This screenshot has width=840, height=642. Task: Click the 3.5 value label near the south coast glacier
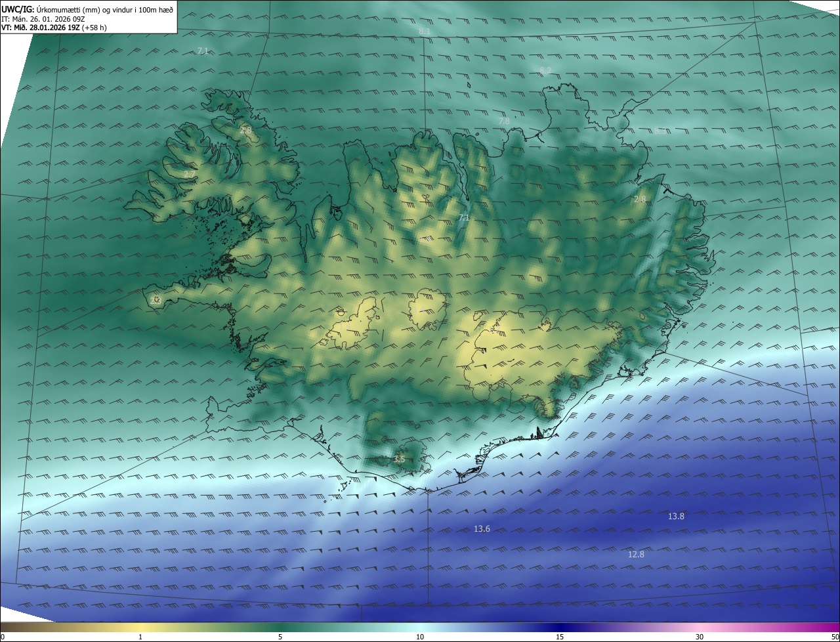point(399,460)
